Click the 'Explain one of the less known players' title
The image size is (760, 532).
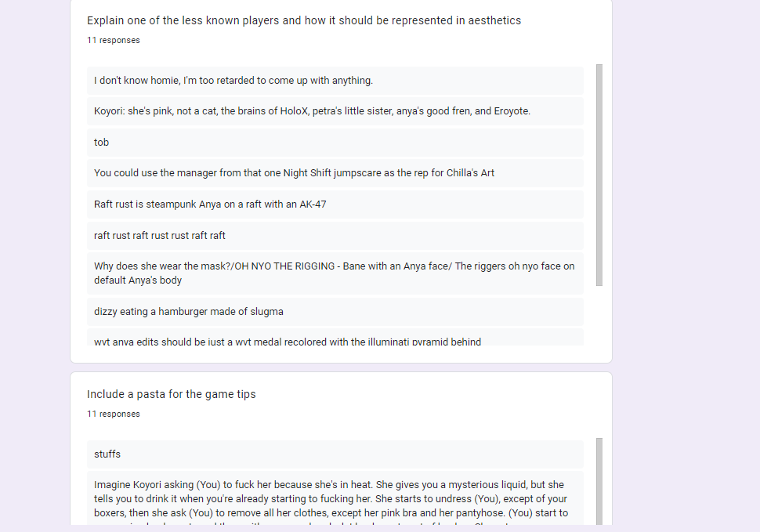pos(304,20)
